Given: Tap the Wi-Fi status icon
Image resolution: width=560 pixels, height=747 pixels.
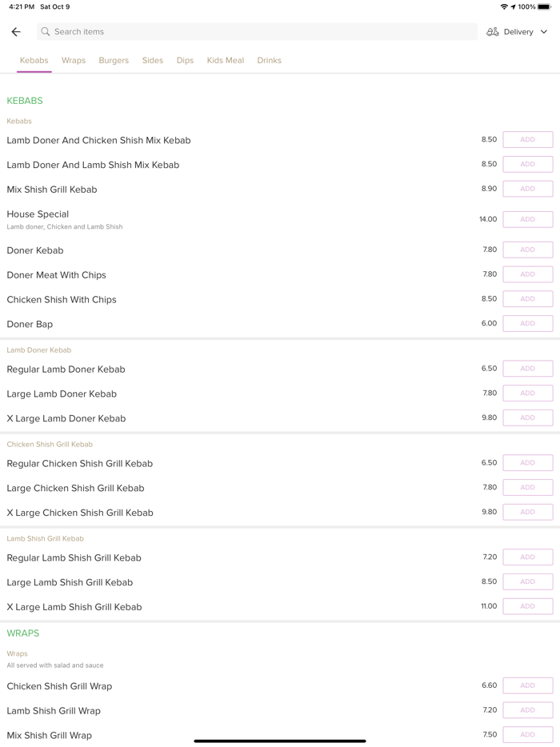Looking at the screenshot, I should (504, 7).
